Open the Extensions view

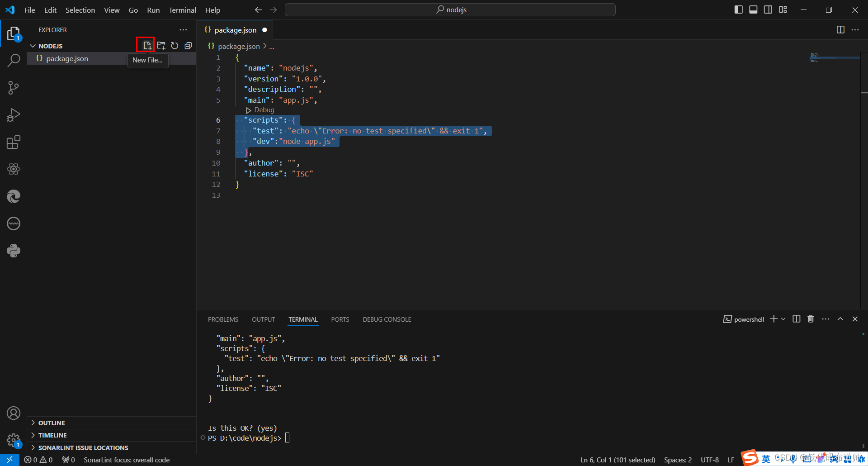tap(14, 142)
